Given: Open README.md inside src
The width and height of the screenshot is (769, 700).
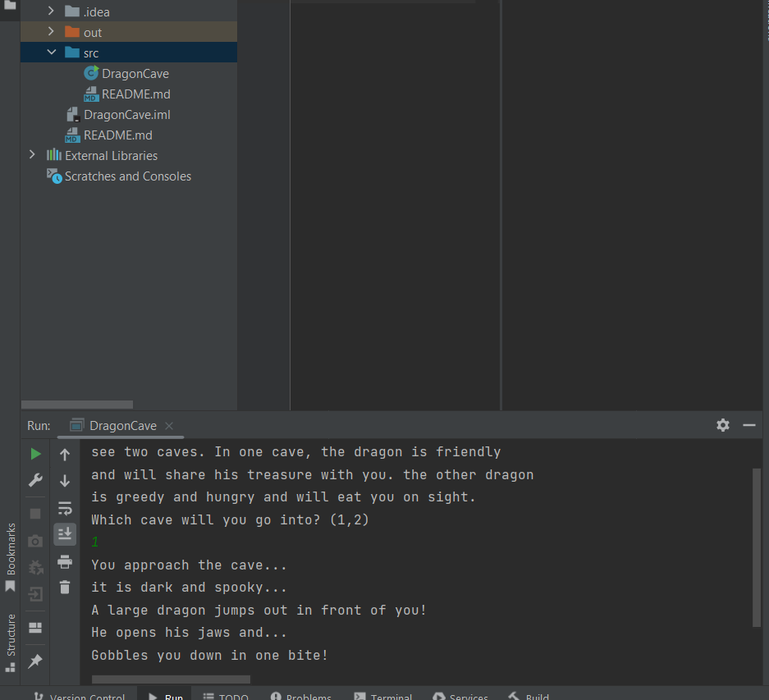Looking at the screenshot, I should tap(136, 94).
